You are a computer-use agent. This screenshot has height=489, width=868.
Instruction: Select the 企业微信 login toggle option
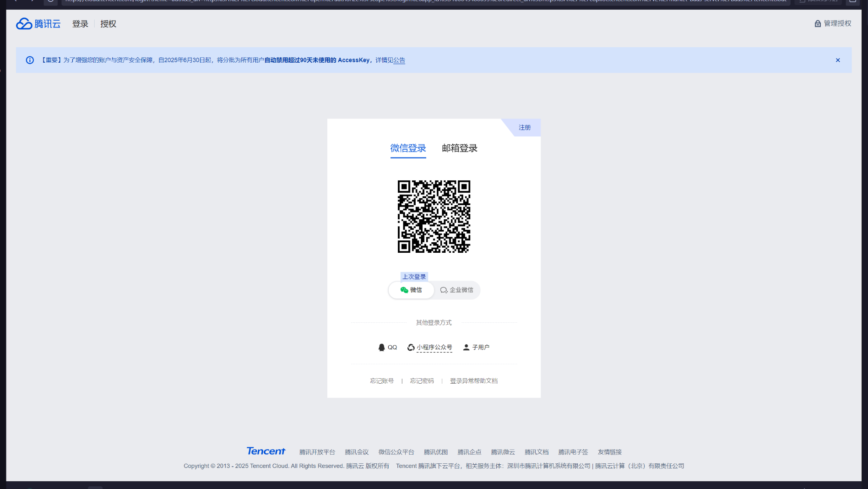click(457, 290)
